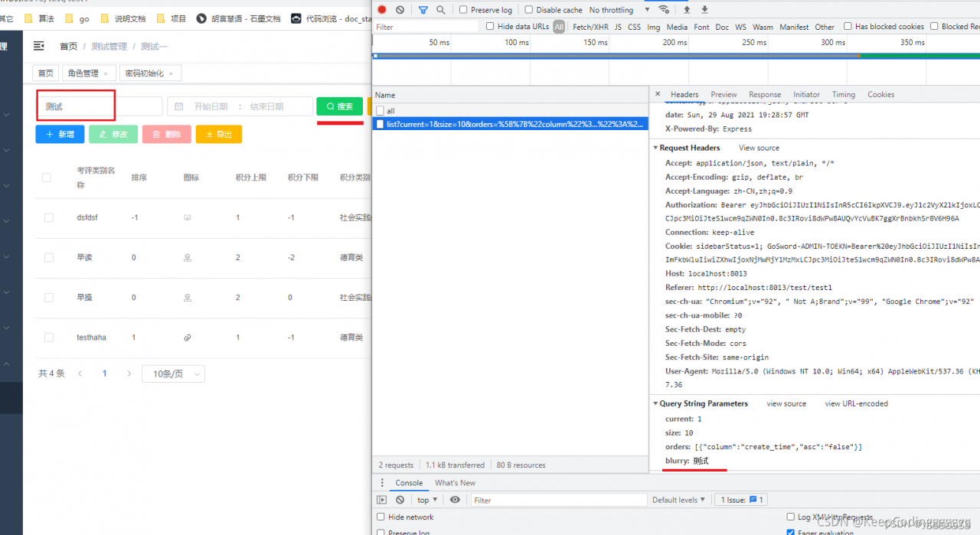Click the magnifier search icon in the DevTools toolbar
This screenshot has height=535, width=980.
[x=440, y=10]
